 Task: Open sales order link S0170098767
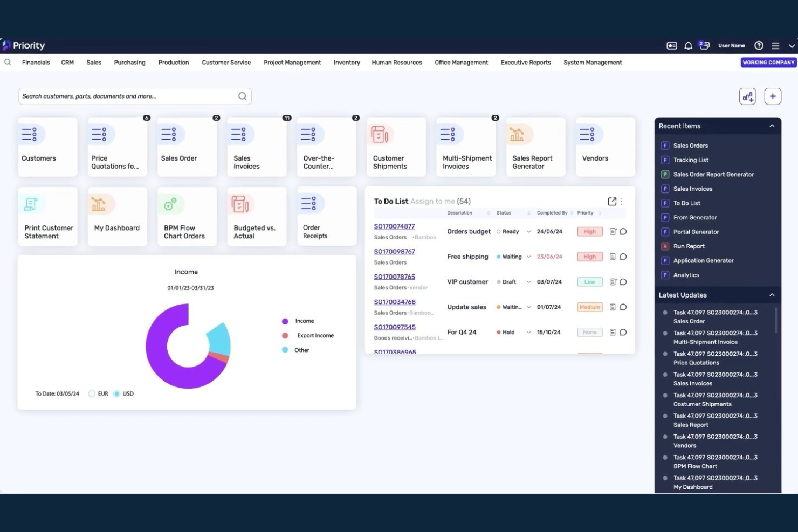[394, 251]
